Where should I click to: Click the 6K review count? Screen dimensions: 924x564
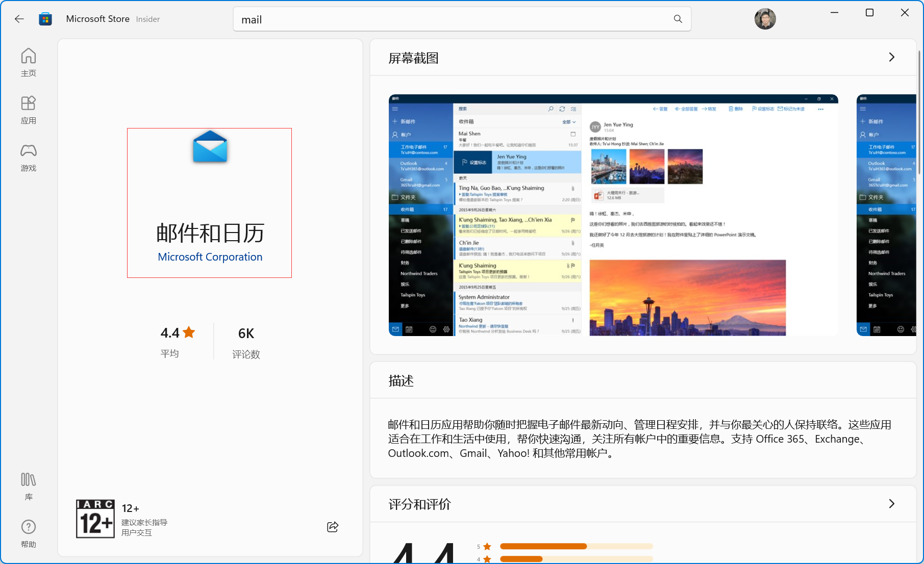tap(246, 334)
